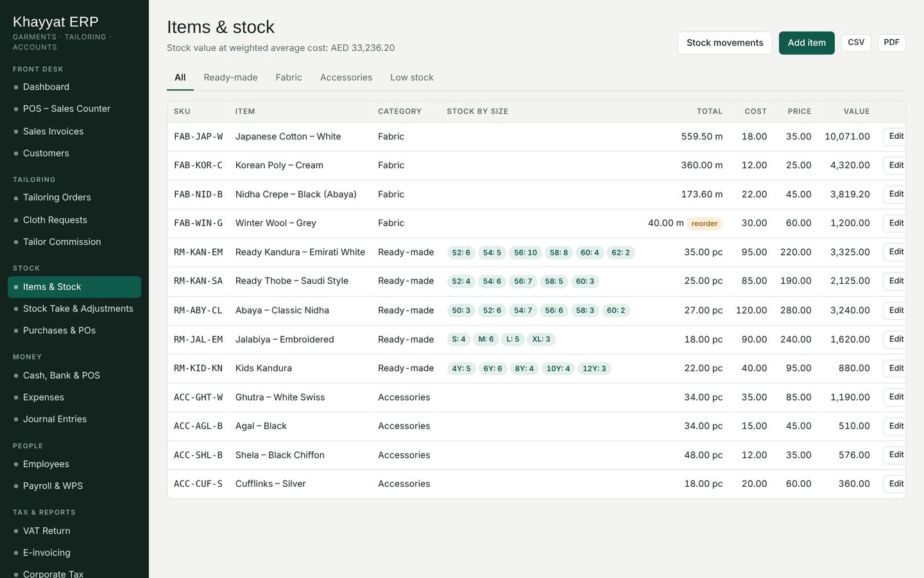The image size is (924, 578).
Task: Go to Payroll & WPS
Action: click(74, 486)
